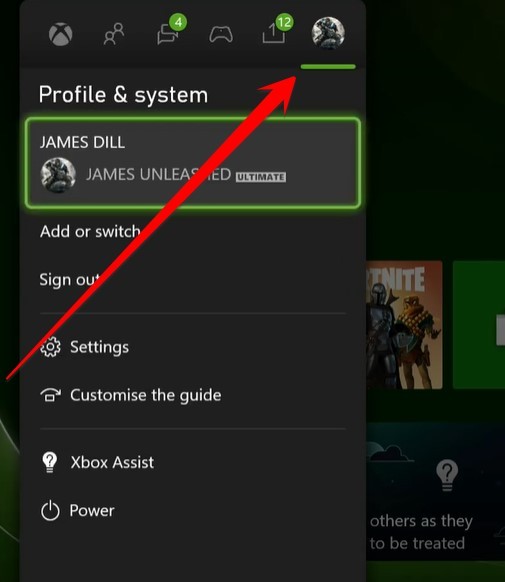Image resolution: width=505 pixels, height=582 pixels.
Task: Open the Settings menu entry
Action: click(x=99, y=347)
